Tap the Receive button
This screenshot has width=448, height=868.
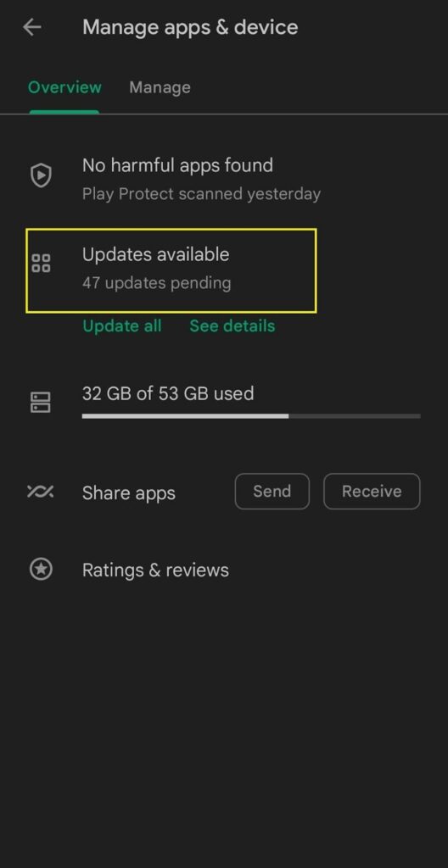[372, 491]
